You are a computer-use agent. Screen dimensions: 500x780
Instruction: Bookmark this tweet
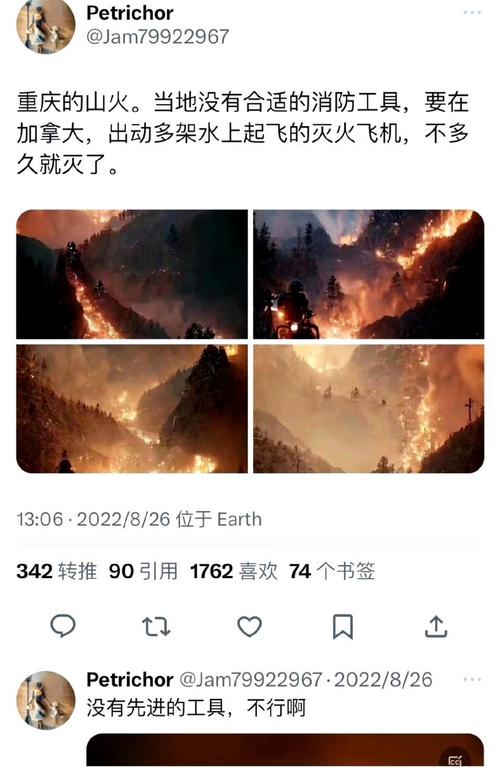click(343, 626)
